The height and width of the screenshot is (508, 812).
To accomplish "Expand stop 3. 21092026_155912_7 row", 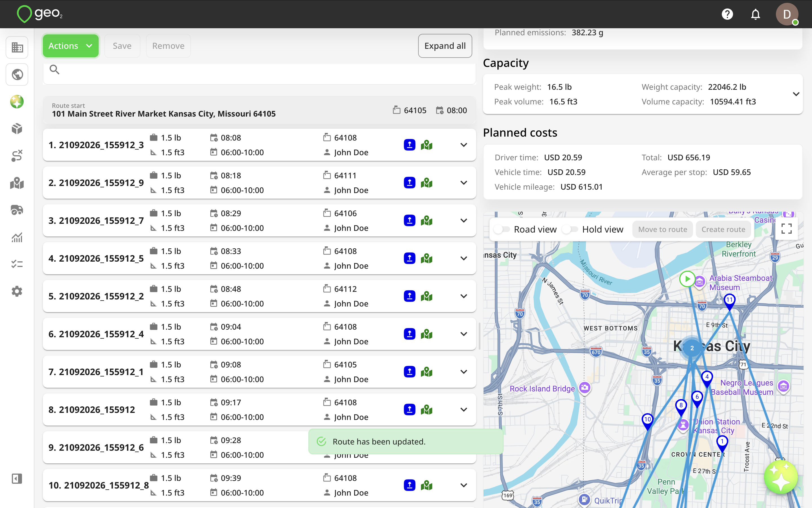I will (x=464, y=220).
